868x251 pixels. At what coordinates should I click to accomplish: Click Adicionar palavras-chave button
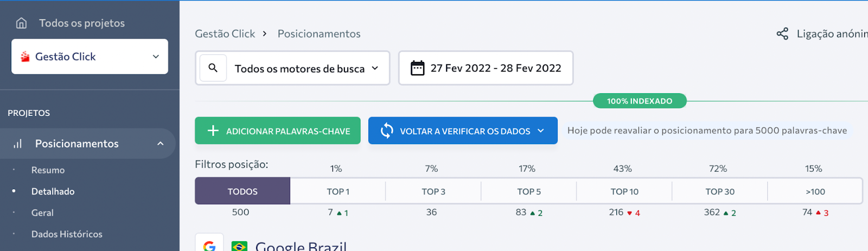coord(278,131)
